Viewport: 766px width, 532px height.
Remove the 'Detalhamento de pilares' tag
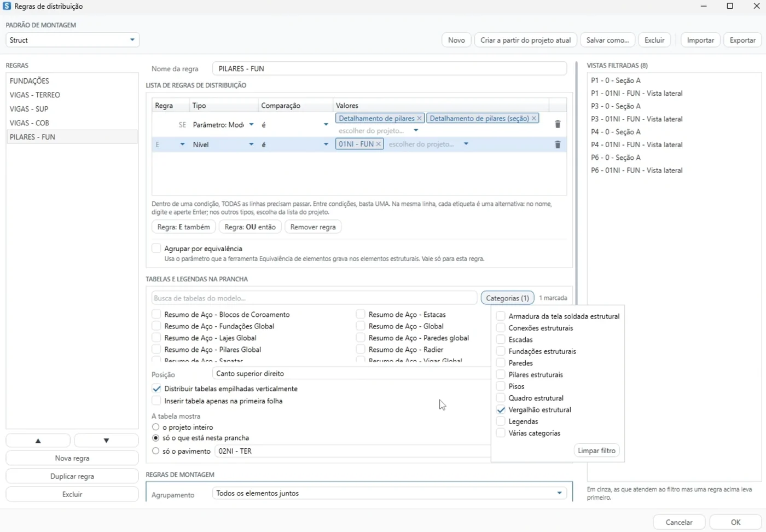419,118
